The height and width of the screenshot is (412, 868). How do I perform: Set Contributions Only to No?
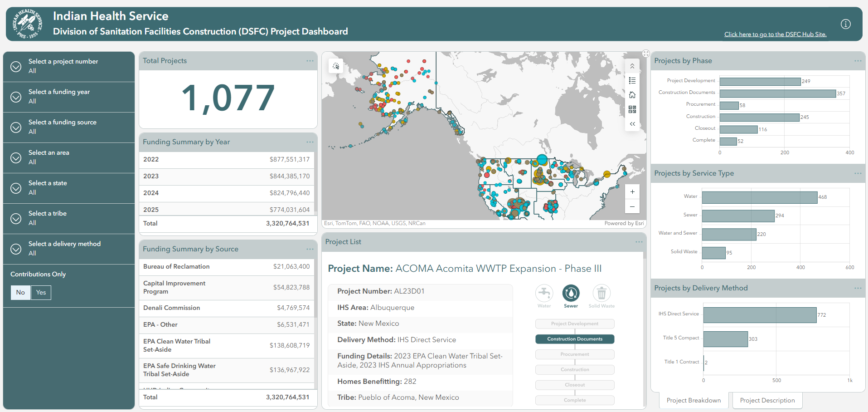[x=20, y=293]
